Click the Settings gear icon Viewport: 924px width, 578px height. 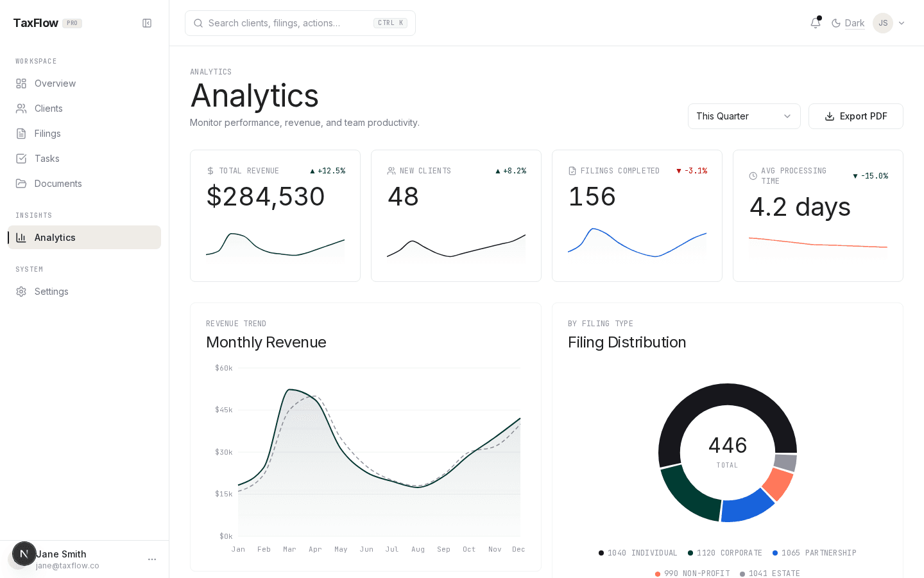pos(21,292)
